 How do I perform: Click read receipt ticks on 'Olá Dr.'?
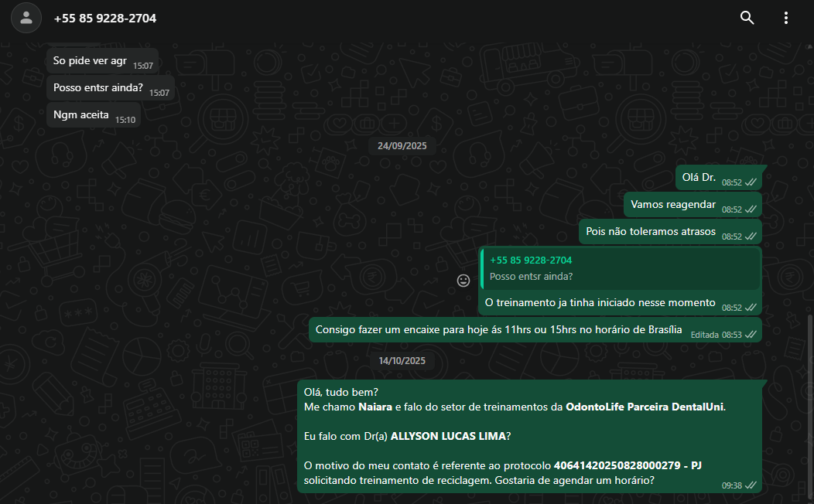tap(751, 182)
